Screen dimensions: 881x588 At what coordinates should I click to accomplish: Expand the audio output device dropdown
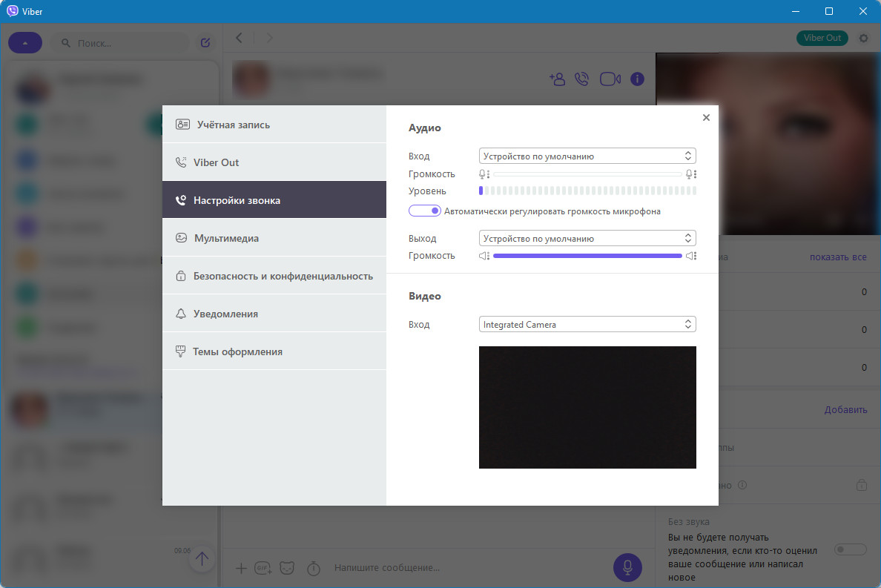point(587,239)
